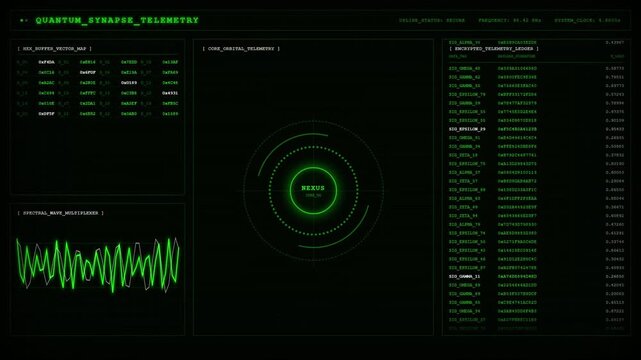The width and height of the screenshot is (641, 360).
Task: Select the QUANTUM_SYNAPSE_TELEMETRY title
Action: 117,20
